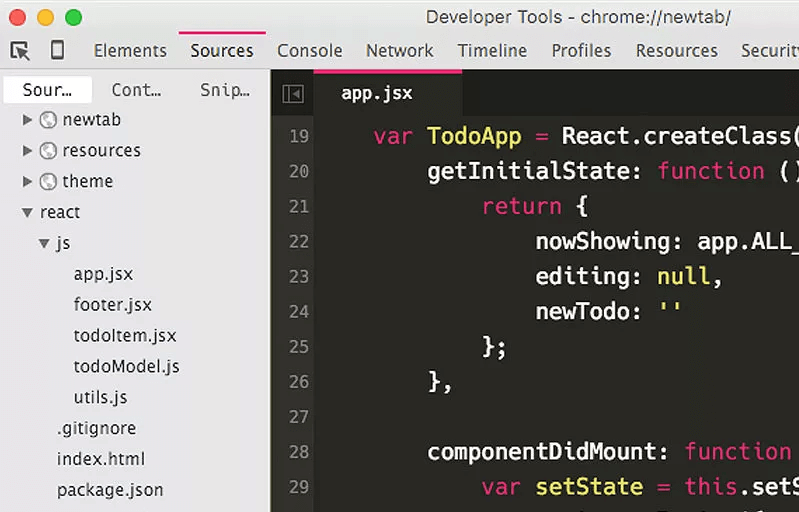Screen dimensions: 799x512
Task: Open the .gitignore file
Action: click(96, 428)
